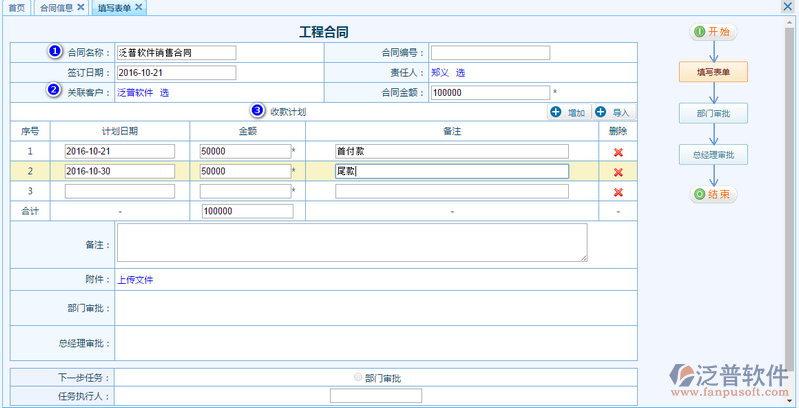Close the panel with the top-right blue X
The width and height of the screenshot is (799, 408).
pos(787,6)
